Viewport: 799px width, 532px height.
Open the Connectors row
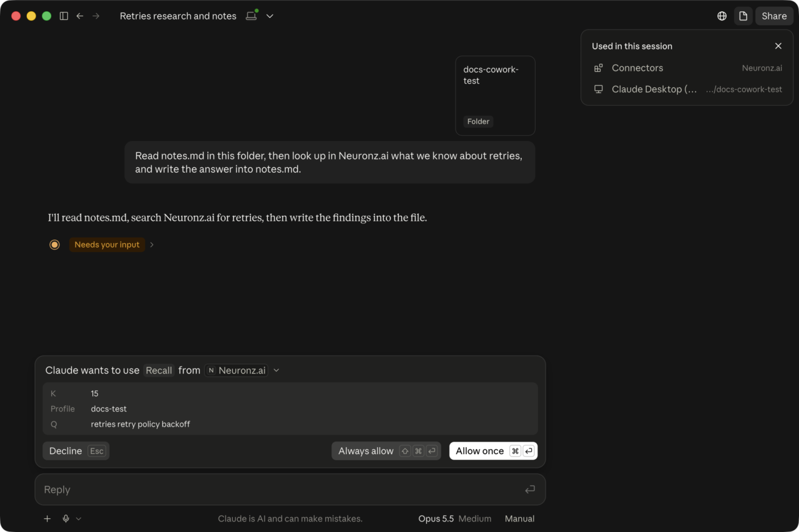(x=687, y=68)
